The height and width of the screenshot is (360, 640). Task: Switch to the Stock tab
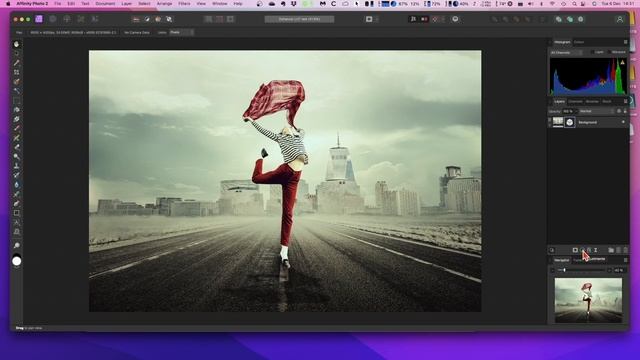(607, 101)
